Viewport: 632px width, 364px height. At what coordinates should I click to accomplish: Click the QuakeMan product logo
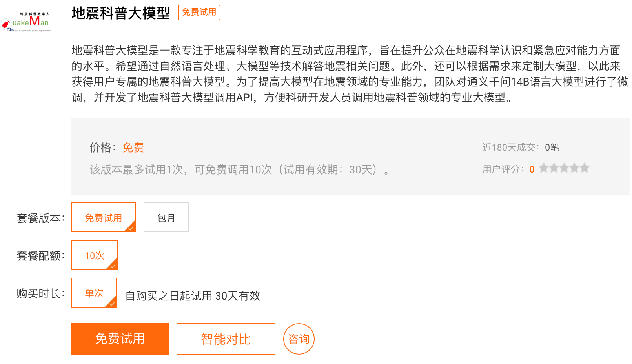(26, 22)
